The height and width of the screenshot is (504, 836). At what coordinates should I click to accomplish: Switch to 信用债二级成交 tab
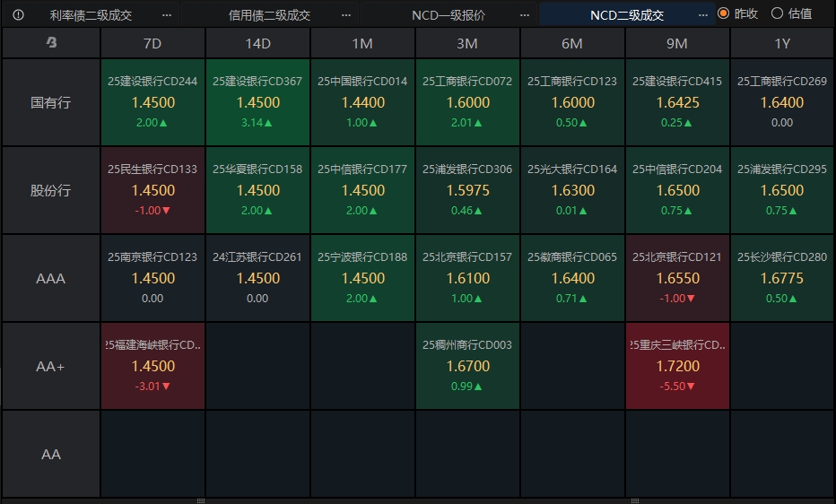click(x=269, y=15)
